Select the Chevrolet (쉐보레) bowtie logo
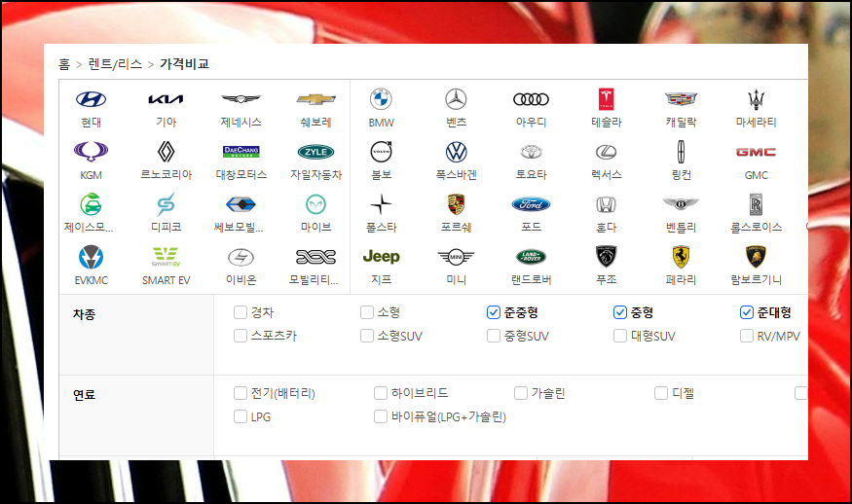This screenshot has height=504, width=852. coord(315,99)
